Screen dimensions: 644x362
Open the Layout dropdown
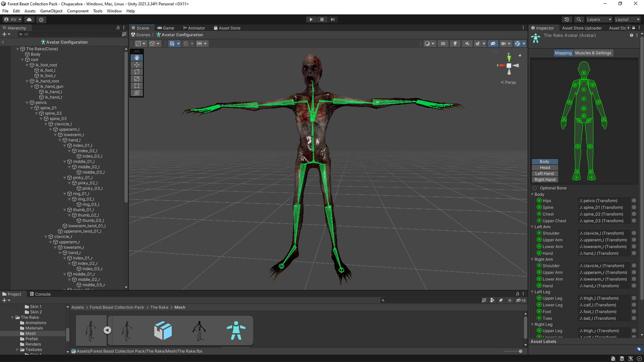[627, 19]
